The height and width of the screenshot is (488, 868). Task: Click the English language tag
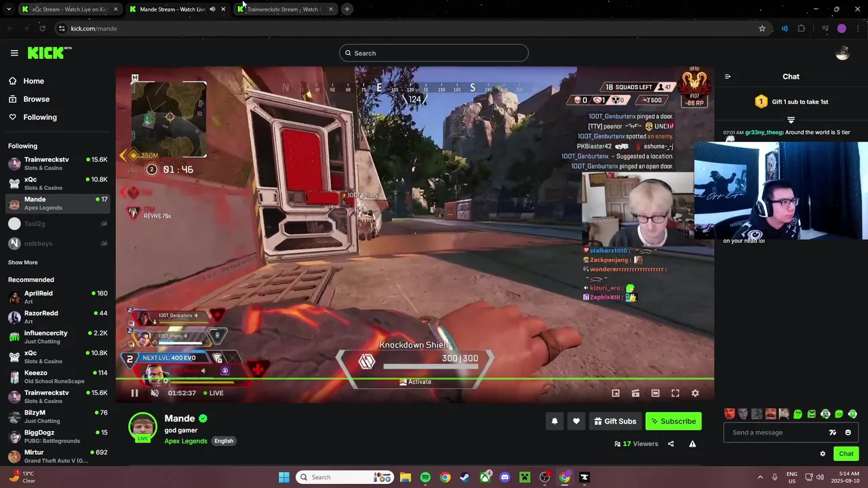(224, 441)
